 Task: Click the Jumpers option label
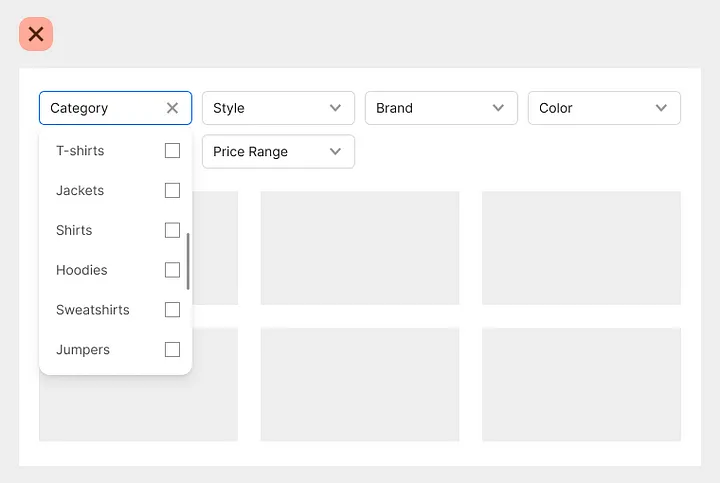pyautogui.click(x=83, y=350)
